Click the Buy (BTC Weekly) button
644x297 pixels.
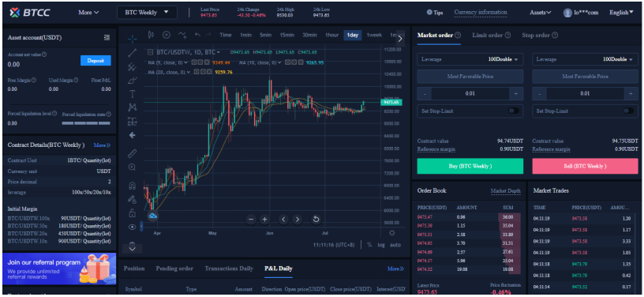[470, 166]
